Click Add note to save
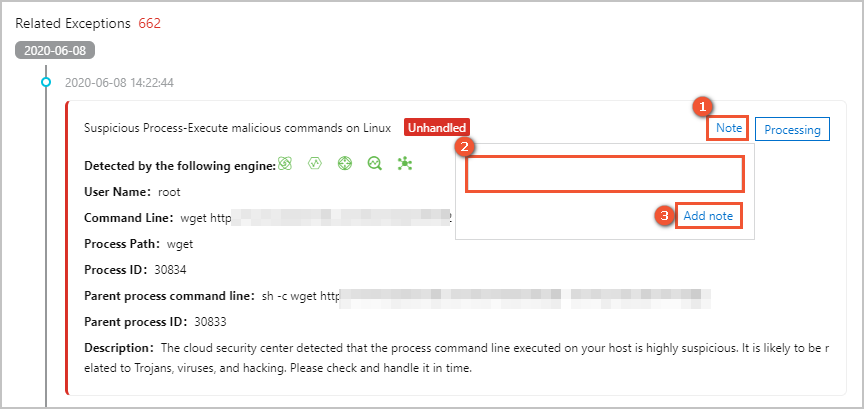This screenshot has width=864, height=409. point(708,216)
